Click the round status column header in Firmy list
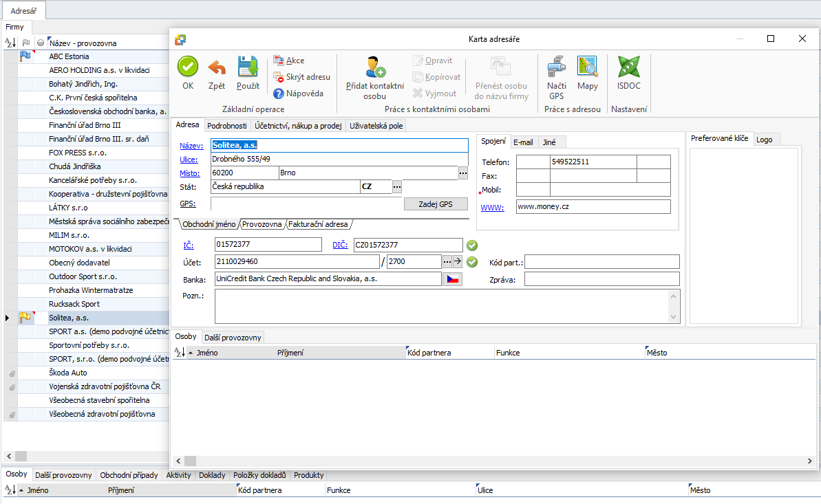821x504 pixels. tap(41, 43)
